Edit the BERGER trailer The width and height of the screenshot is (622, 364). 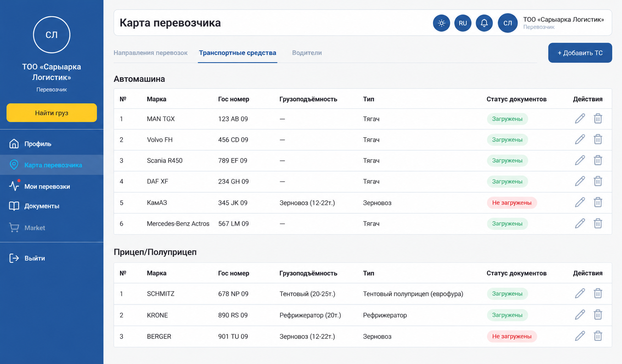(580, 336)
